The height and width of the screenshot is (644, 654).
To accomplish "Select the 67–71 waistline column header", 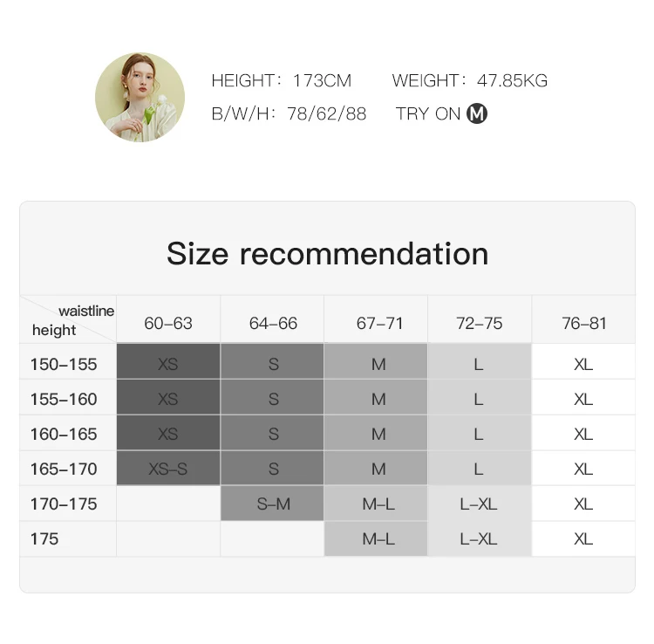I will (379, 323).
